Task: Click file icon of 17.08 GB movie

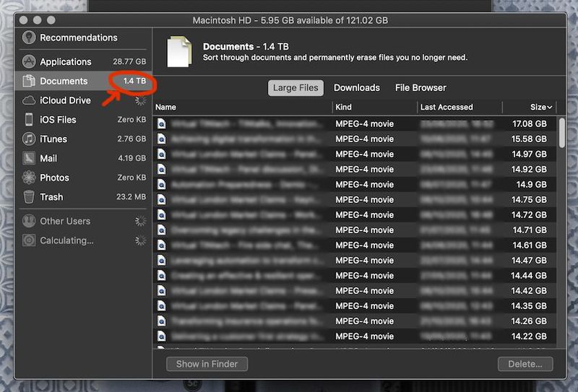Action: coord(161,123)
